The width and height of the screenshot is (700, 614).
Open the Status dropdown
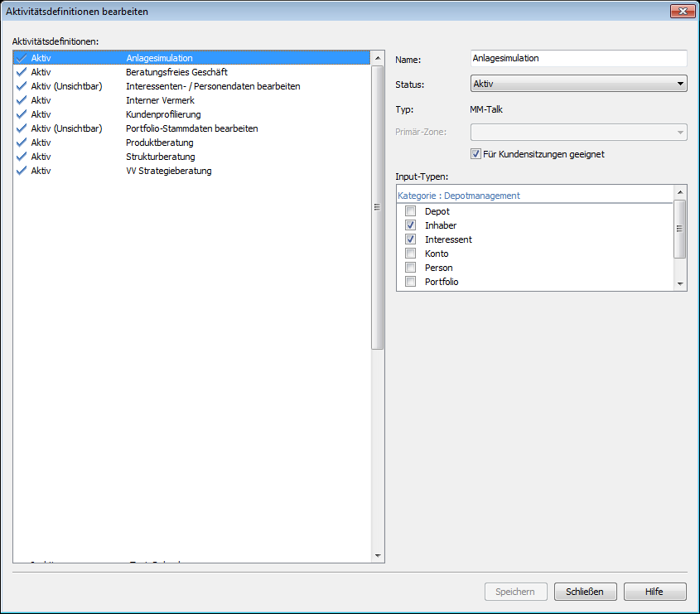point(578,84)
